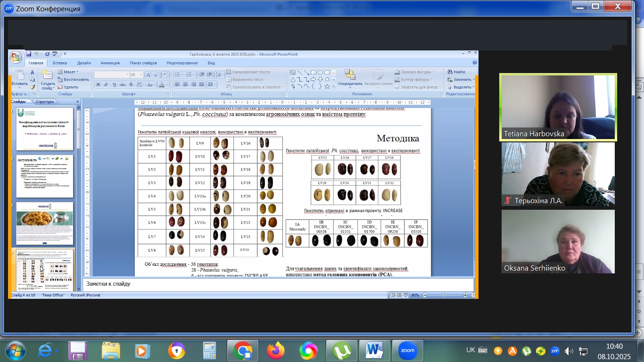
Task: Switch to the Вставка ribbon tab
Action: tap(60, 63)
